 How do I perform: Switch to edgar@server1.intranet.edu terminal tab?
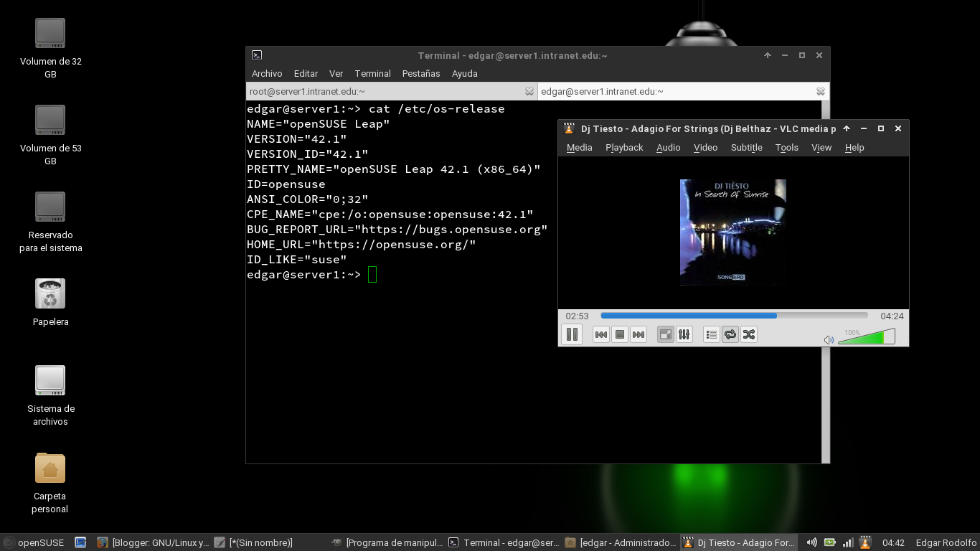point(684,91)
